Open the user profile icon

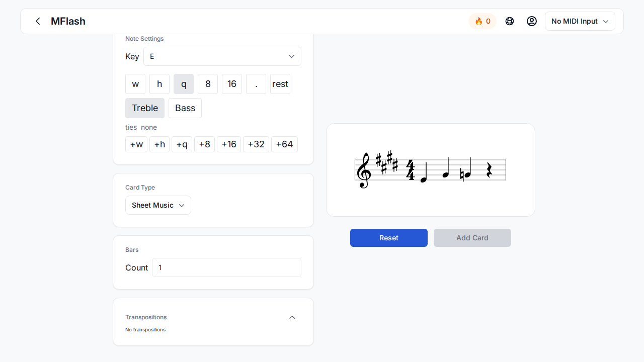(532, 21)
